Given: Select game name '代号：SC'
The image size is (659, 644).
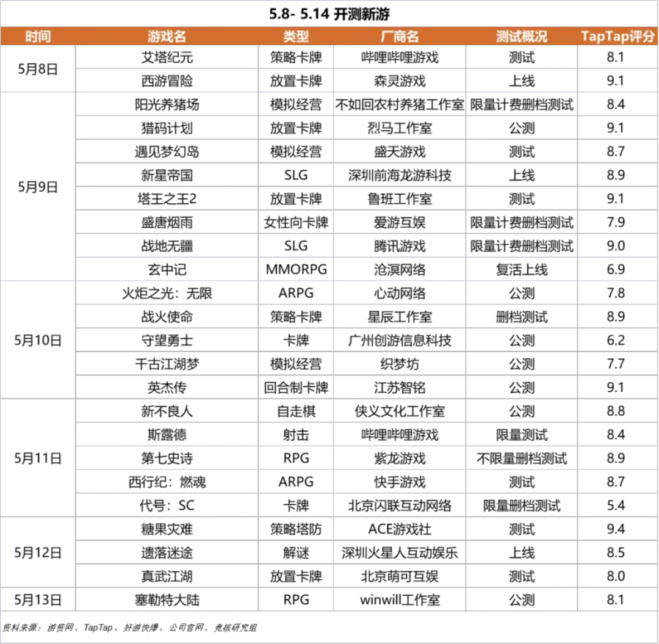Looking at the screenshot, I should (x=167, y=505).
